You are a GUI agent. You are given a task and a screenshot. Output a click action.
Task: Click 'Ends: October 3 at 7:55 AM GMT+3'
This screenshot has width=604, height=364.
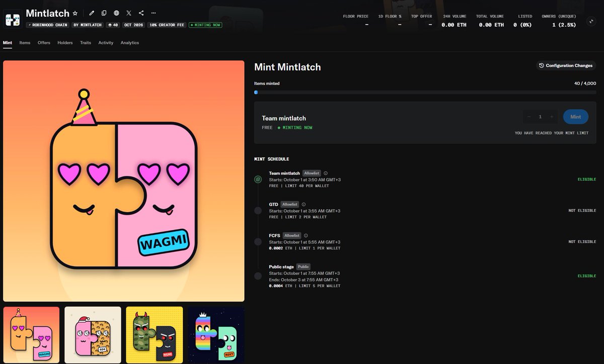coord(304,280)
